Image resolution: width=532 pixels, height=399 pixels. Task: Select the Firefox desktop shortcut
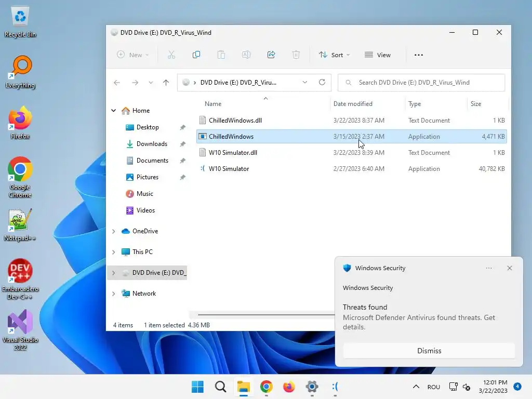point(20,123)
